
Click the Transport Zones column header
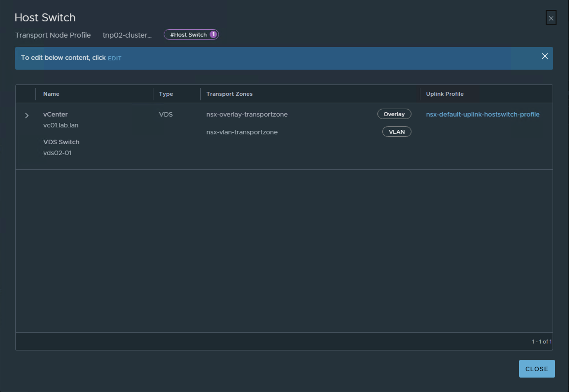coord(229,94)
